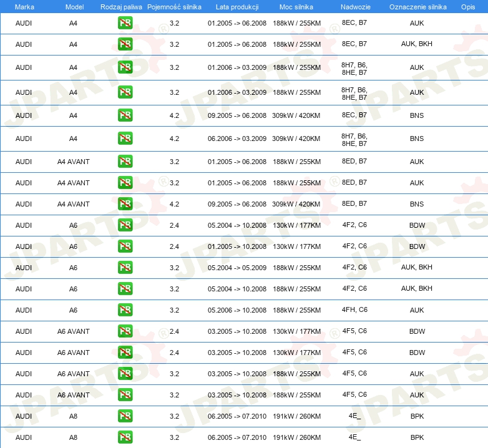The image size is (488, 448).
Task: Click the Marka column header
Action: point(24,7)
